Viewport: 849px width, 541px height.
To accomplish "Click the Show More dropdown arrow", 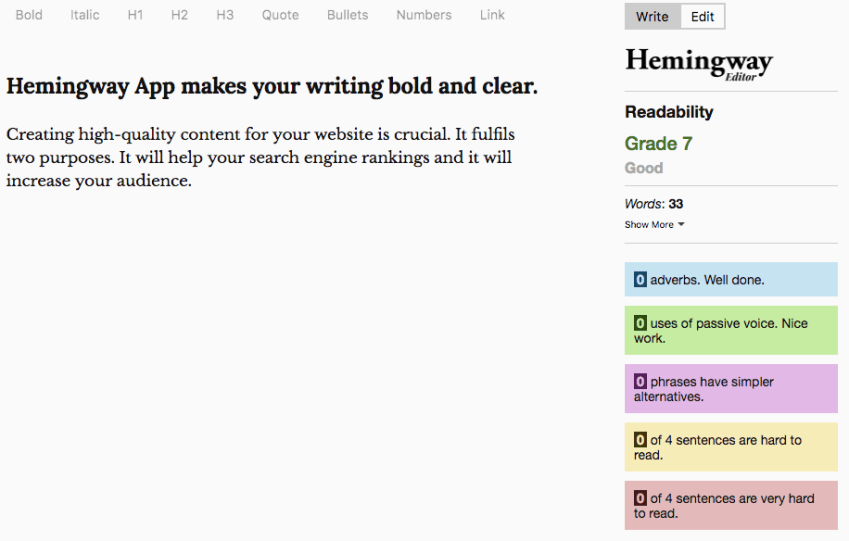I will point(681,225).
